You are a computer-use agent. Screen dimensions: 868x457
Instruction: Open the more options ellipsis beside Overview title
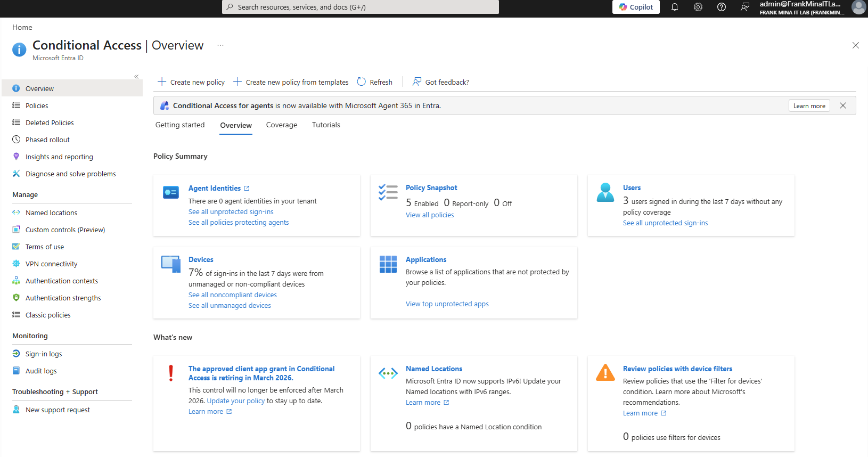220,45
